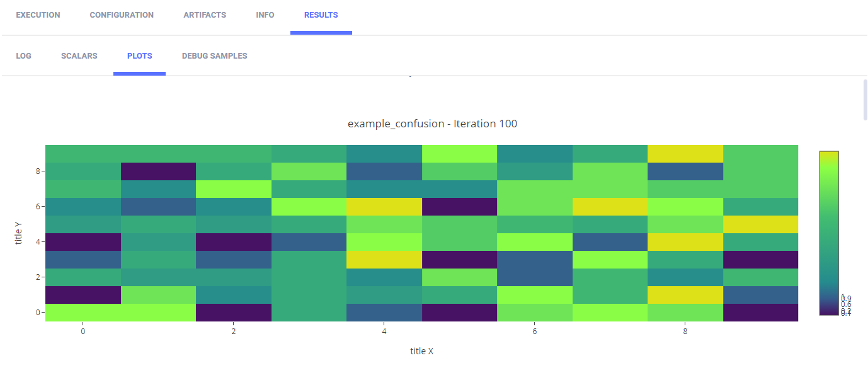Click the 'example_confusion - Iteration 100' plot title
Image resolution: width=868 pixels, height=370 pixels.
click(432, 124)
